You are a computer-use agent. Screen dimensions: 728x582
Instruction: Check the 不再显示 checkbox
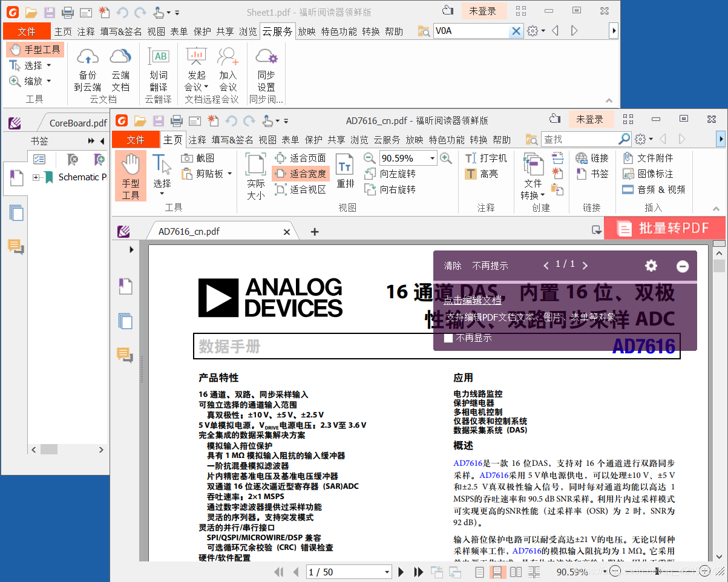tap(448, 338)
